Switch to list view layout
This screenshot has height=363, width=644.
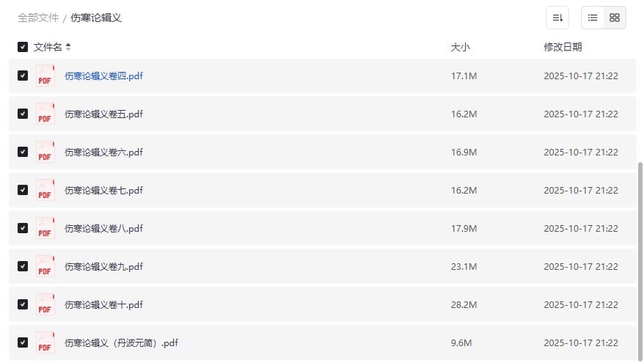593,18
